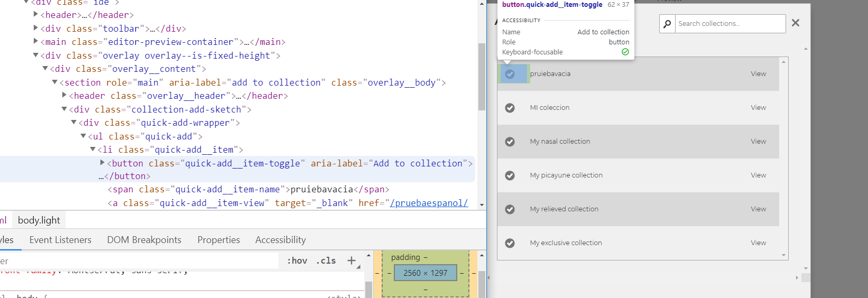Collapse the overlay__content div node
Viewport: 868px width, 298px height.
click(45, 68)
